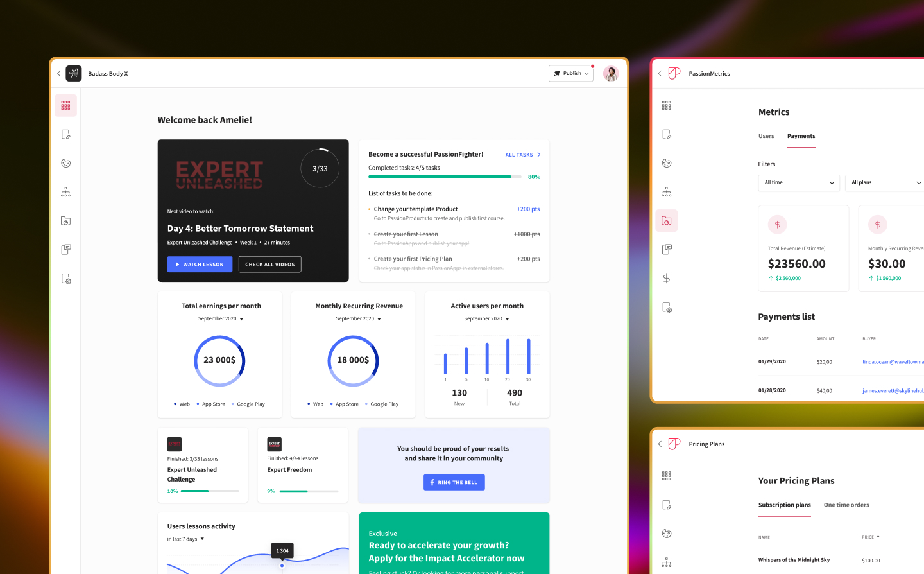
Task: Open the All Tasks link
Action: (522, 155)
